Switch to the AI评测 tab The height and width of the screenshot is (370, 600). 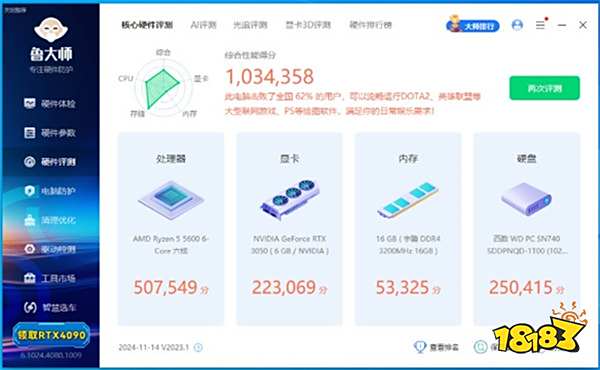point(204,25)
